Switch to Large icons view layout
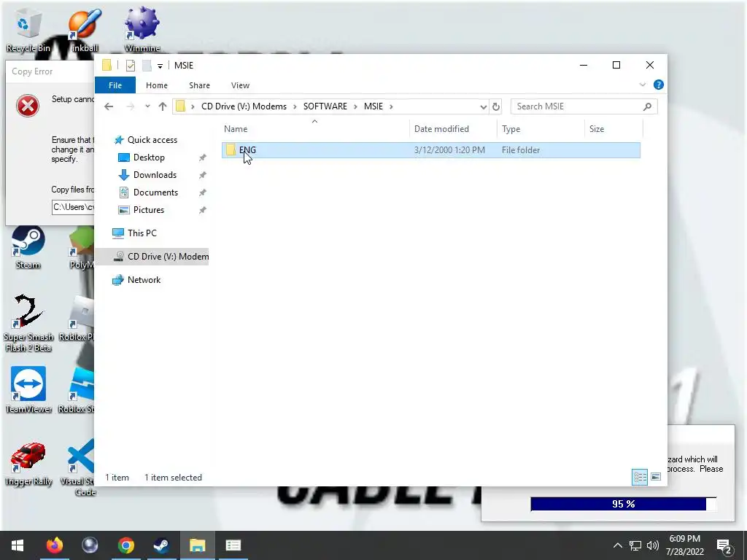 point(656,477)
